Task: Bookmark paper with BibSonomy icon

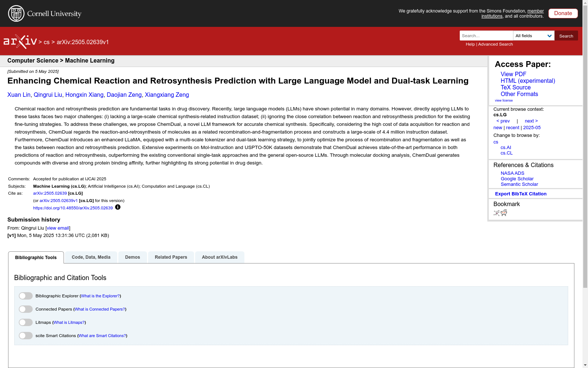Action: pos(496,213)
